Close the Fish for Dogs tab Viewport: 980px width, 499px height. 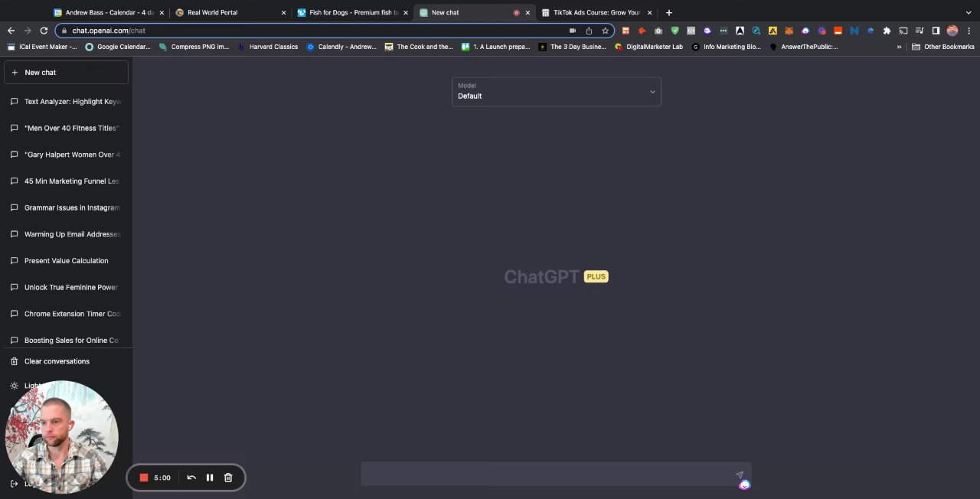pos(406,12)
